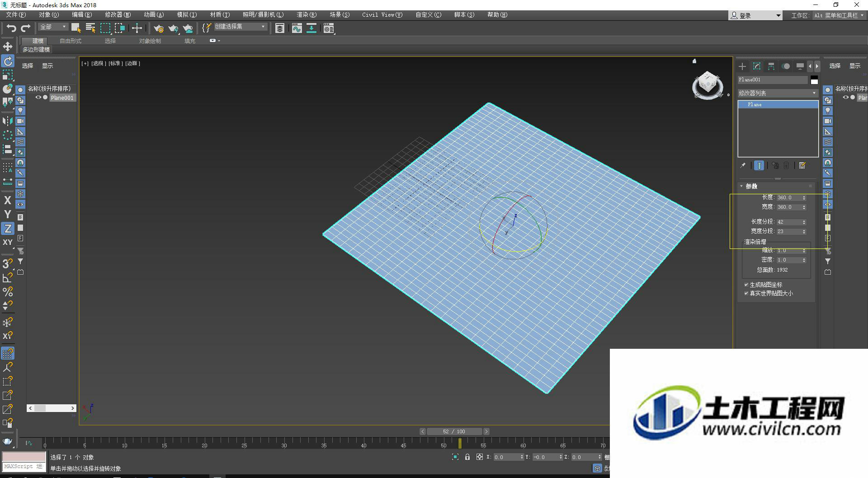Restrict transform to XY plane
The image size is (868, 478).
pos(8,242)
